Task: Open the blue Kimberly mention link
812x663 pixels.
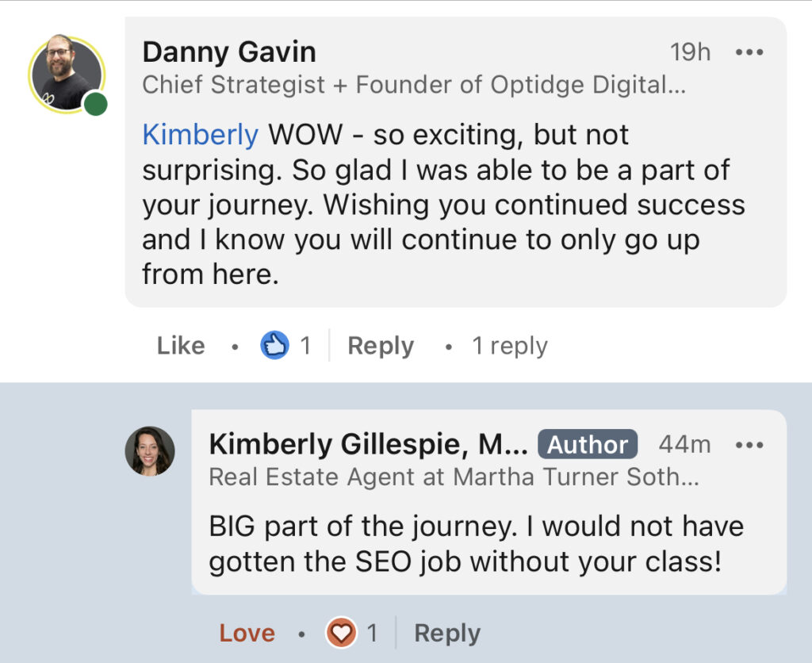Action: click(x=201, y=135)
